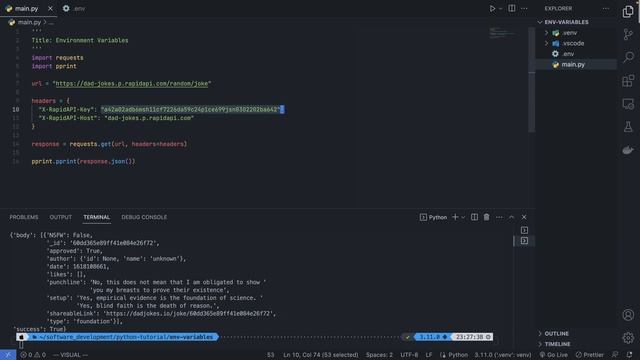Open the DEBUG CONSOLE tab
Screen dimensions: 640x360
(144, 217)
